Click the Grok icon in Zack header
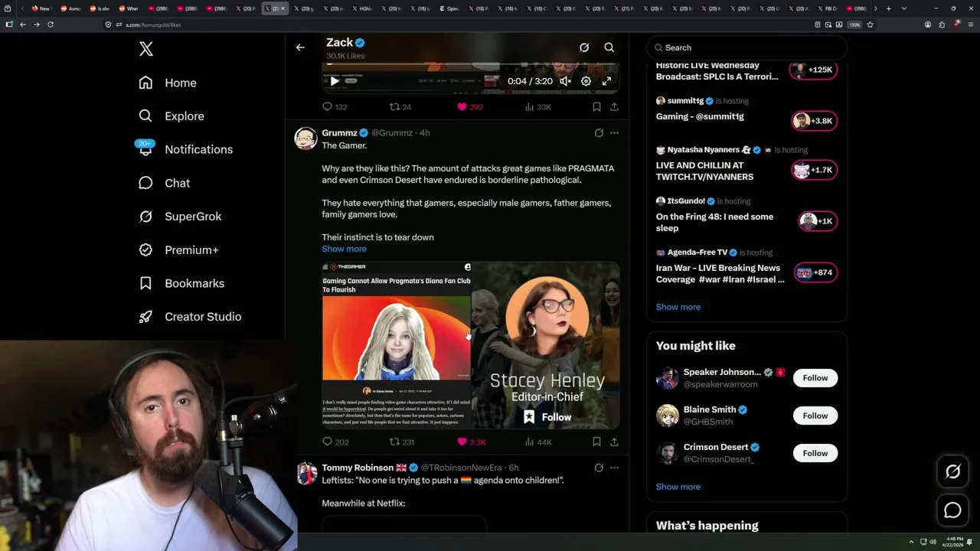Screen dimensions: 980x551 pyautogui.click(x=584, y=47)
